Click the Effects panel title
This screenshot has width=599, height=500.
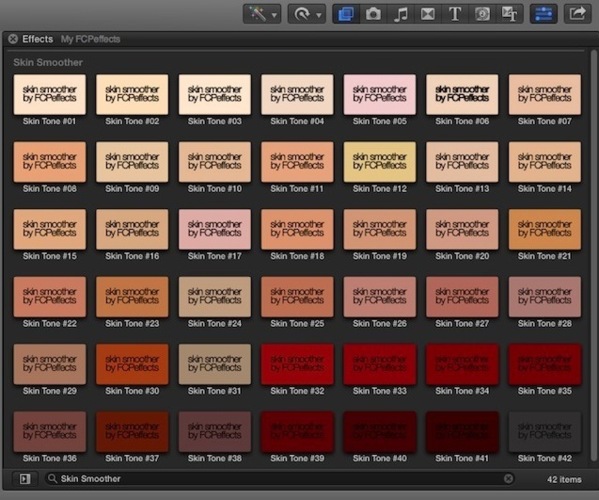(x=37, y=39)
